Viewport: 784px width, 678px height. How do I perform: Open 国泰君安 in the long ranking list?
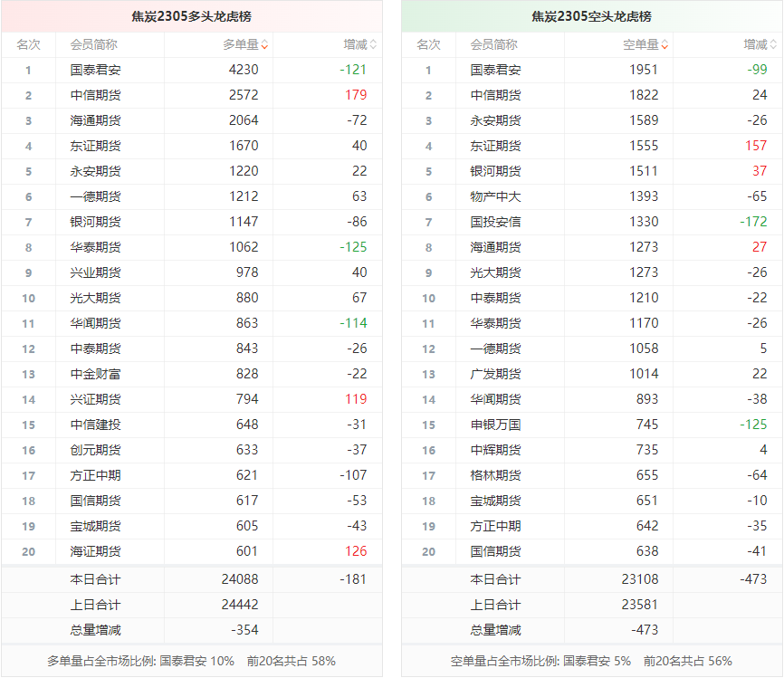tap(95, 70)
